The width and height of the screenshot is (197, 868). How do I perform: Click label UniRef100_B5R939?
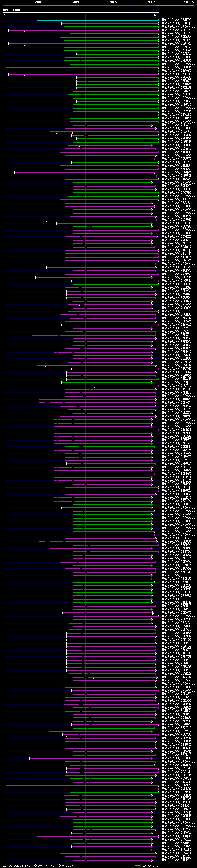click(177, 433)
